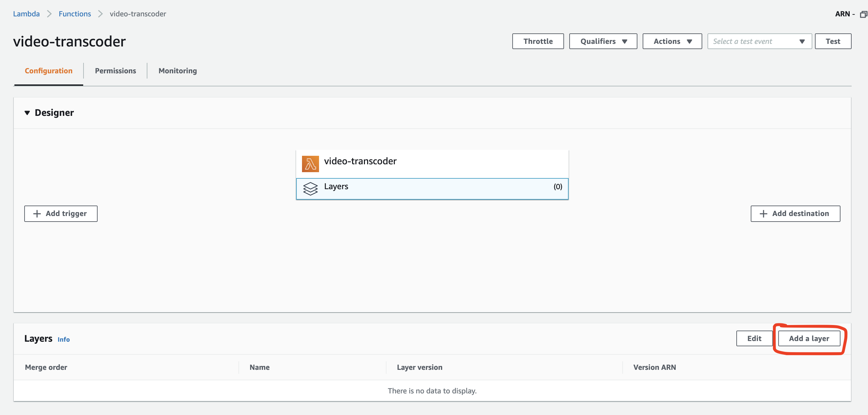Switch to the Monitoring tab
Viewport: 868px width, 415px height.
pos(178,71)
